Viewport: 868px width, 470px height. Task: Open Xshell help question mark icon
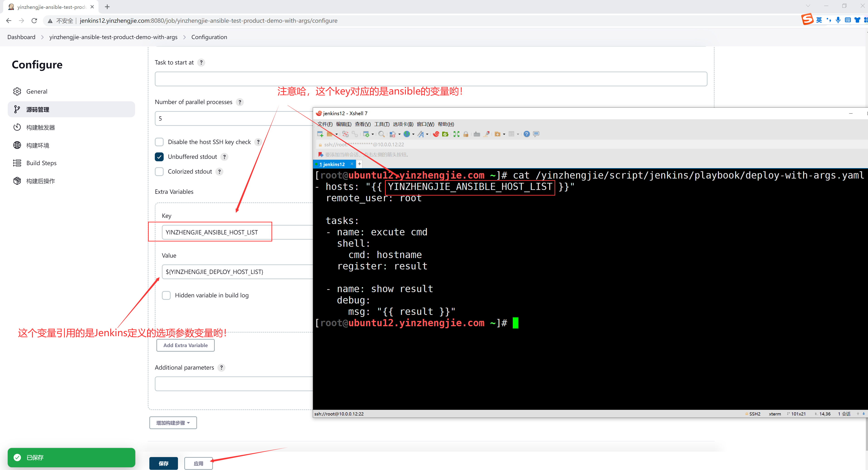pos(527,134)
